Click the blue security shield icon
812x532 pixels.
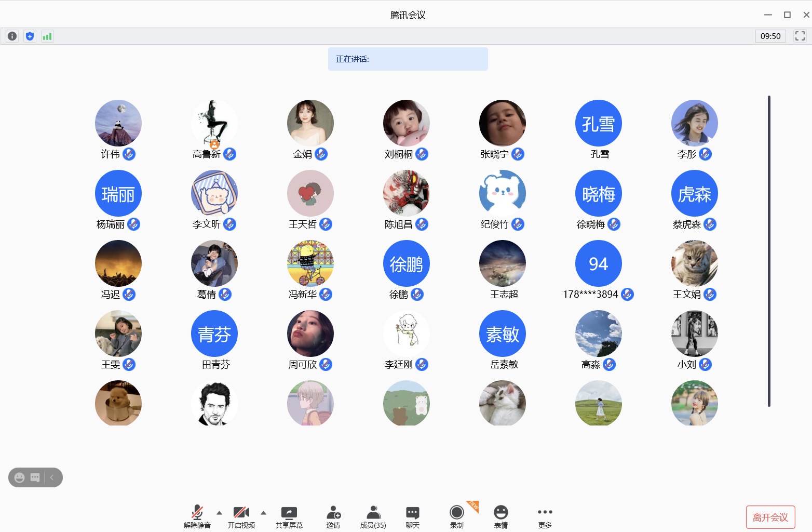30,36
